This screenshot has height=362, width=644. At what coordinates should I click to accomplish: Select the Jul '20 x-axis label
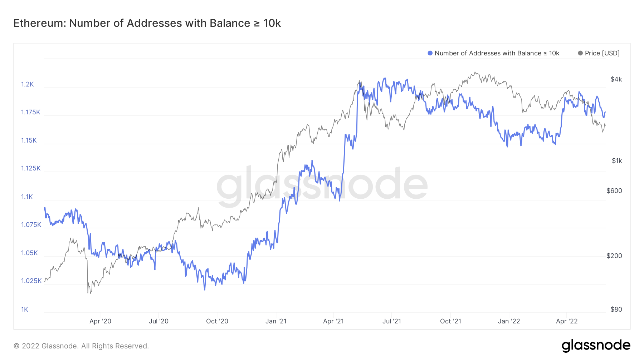tap(158, 321)
